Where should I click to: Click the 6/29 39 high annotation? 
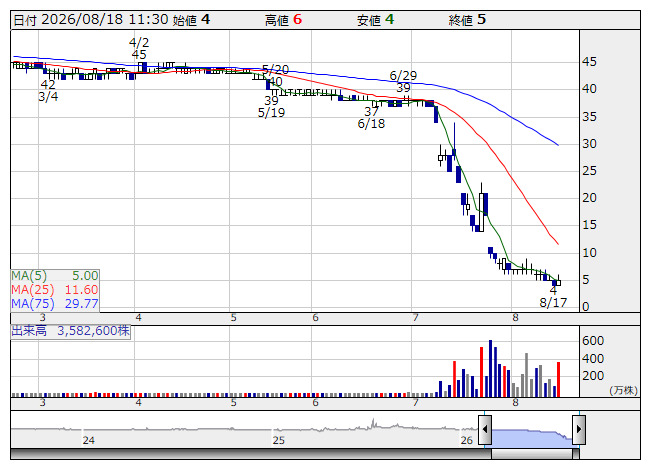(403, 82)
